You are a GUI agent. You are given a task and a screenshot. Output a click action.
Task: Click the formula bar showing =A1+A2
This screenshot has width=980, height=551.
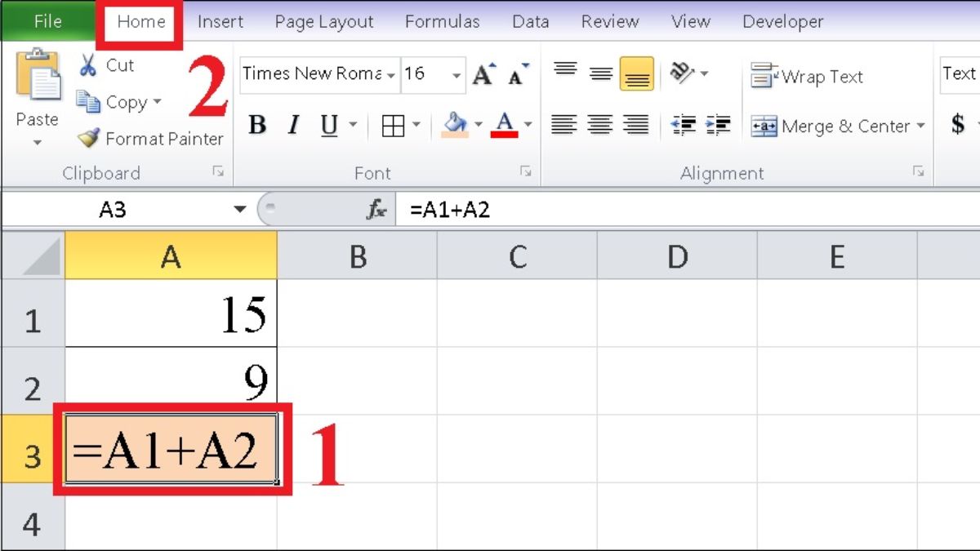pyautogui.click(x=688, y=210)
